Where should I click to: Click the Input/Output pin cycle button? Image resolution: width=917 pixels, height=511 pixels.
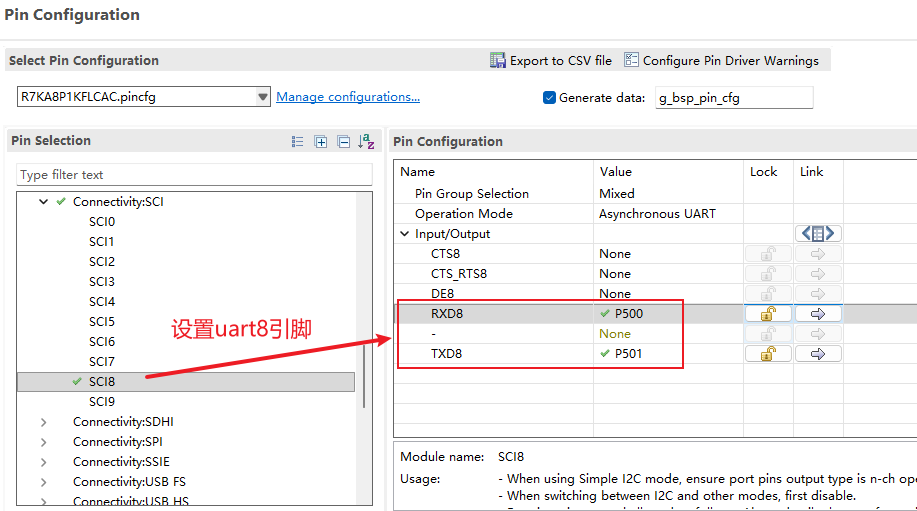coord(818,234)
